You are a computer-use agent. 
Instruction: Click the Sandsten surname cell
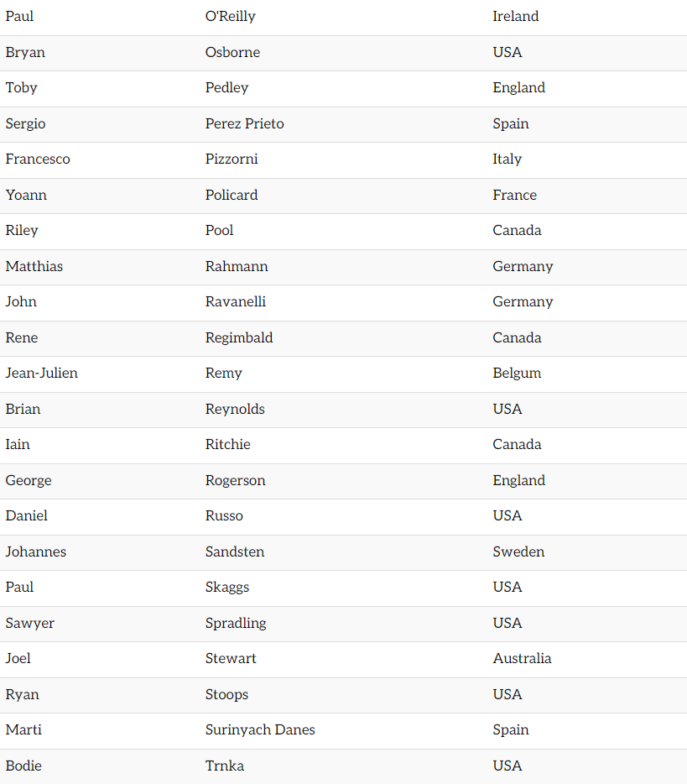coord(235,551)
